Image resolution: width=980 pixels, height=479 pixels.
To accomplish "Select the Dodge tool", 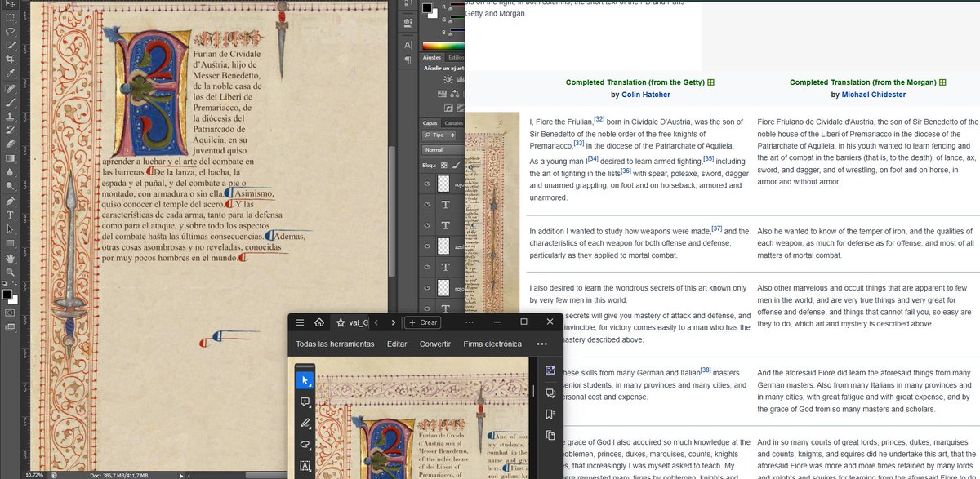I will pos(11,186).
